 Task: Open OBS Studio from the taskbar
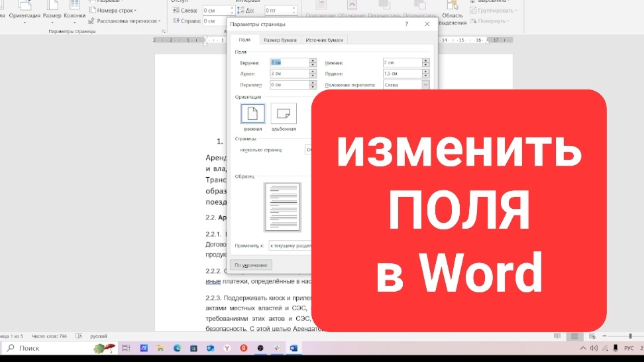(x=260, y=348)
